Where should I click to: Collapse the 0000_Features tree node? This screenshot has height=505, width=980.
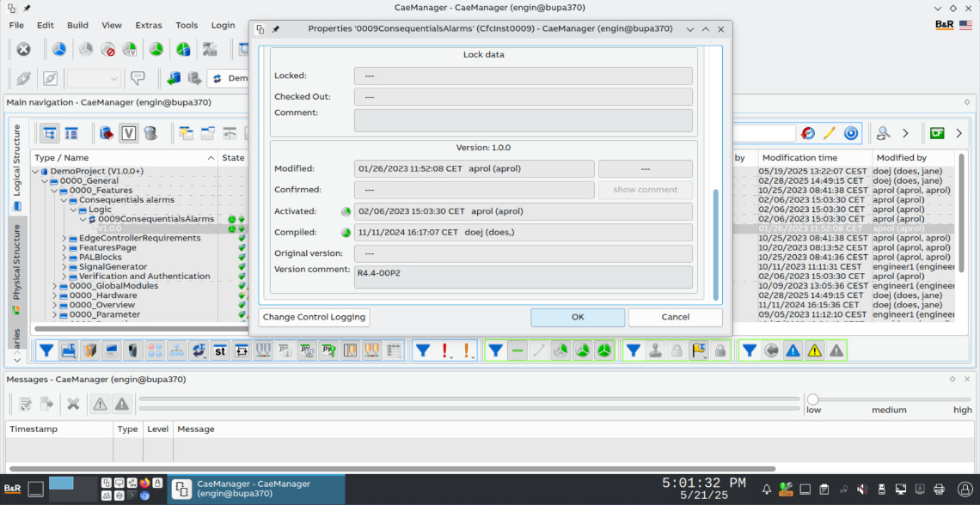[54, 191]
